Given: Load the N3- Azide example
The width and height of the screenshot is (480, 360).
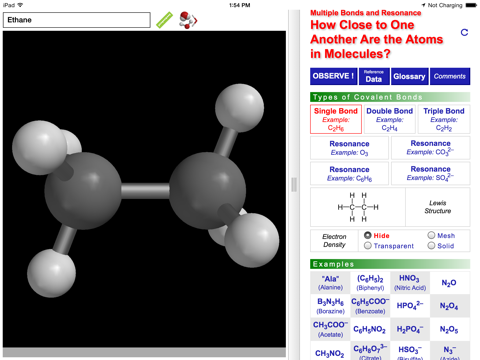Looking at the screenshot, I should pos(450,351).
